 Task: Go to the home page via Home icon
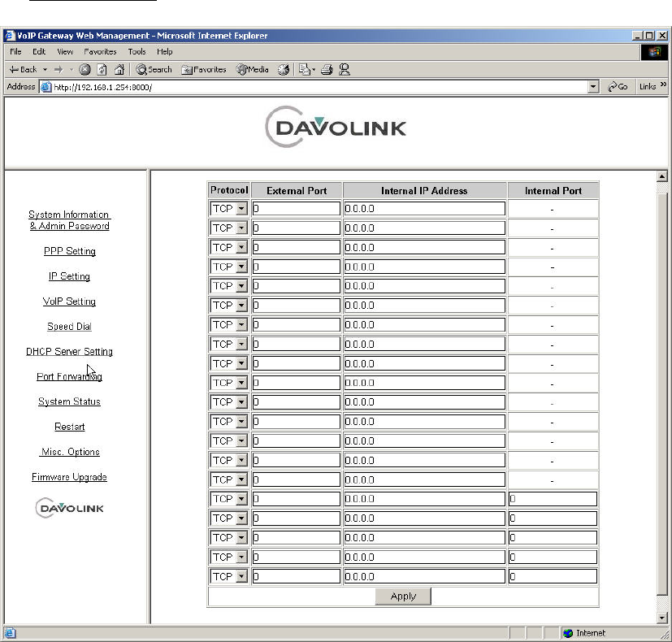(x=119, y=69)
